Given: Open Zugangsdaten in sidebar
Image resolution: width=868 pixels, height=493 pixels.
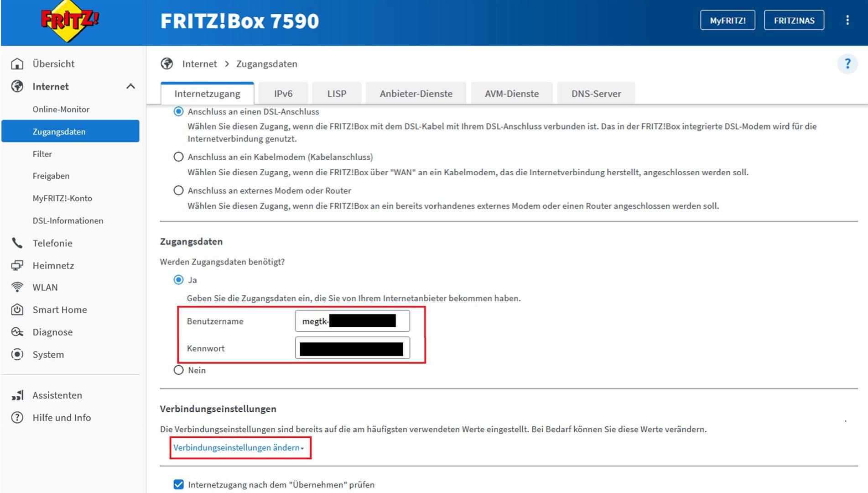Looking at the screenshot, I should click(70, 131).
